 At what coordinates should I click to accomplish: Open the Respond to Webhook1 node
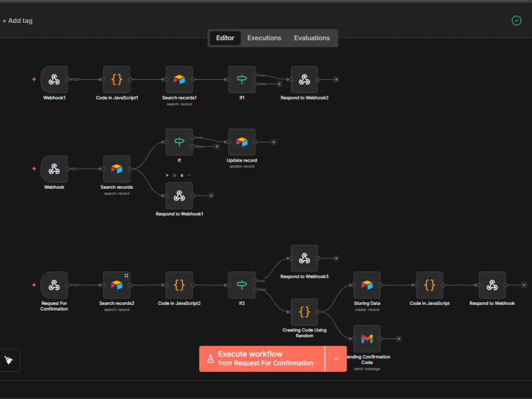pyautogui.click(x=179, y=196)
